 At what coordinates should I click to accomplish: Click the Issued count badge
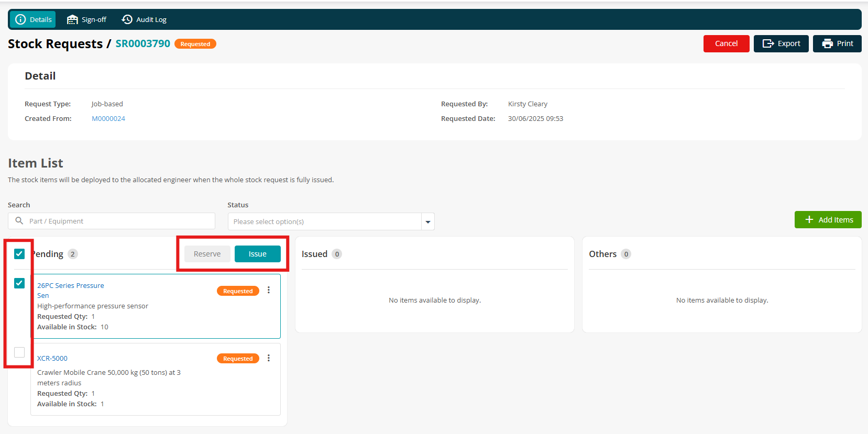tap(337, 254)
